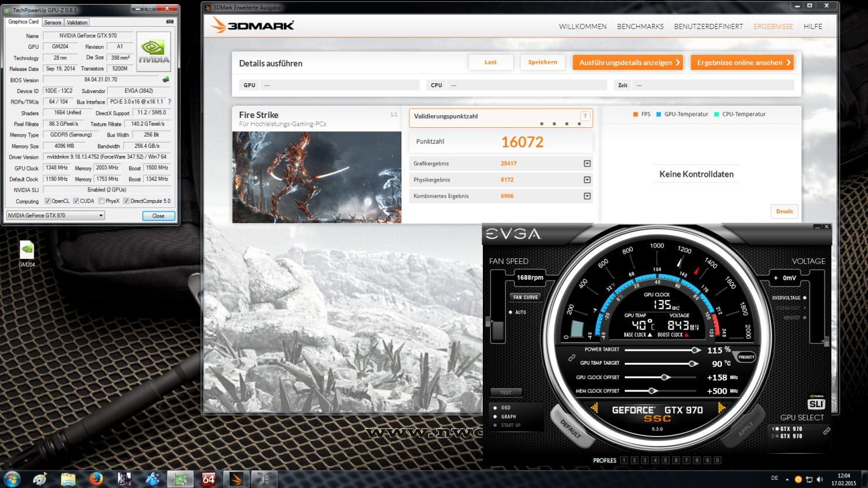Click the Power Target slider
868x488 pixels.
662,350
